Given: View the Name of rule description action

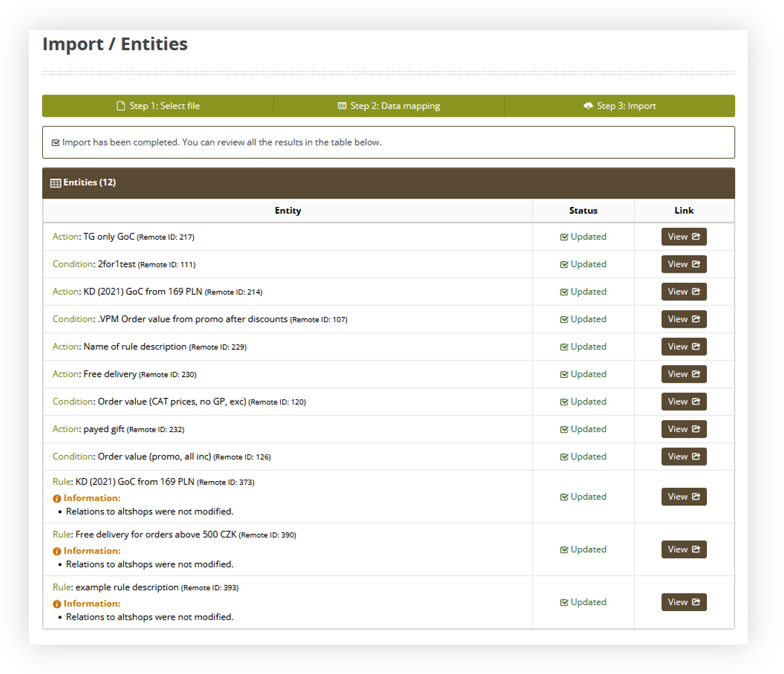Looking at the screenshot, I should click(683, 346).
